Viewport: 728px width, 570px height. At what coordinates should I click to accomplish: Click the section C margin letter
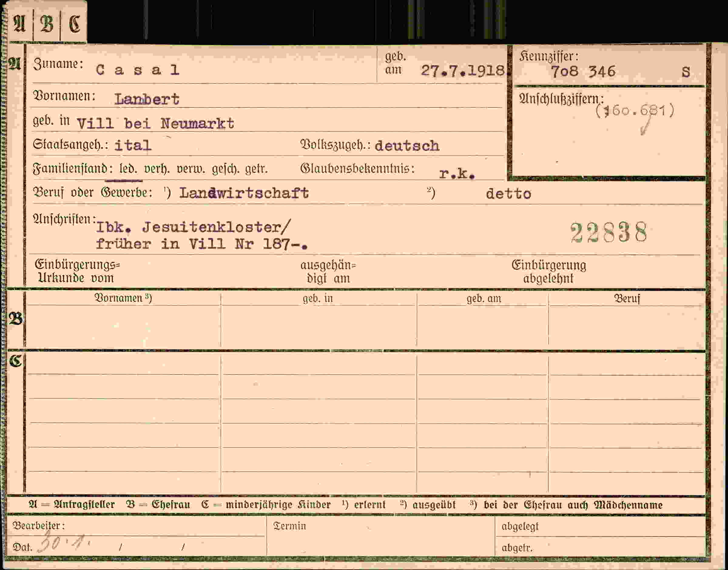(x=16, y=361)
